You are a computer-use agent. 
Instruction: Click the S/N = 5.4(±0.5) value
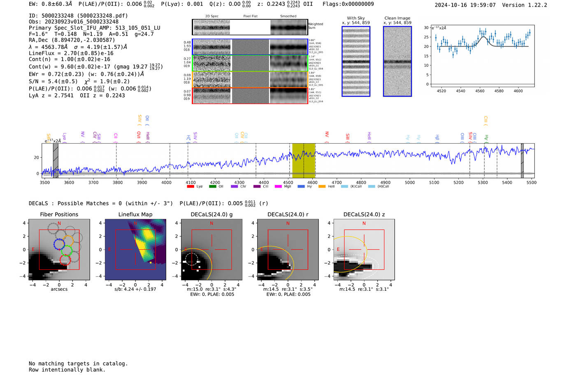[x=53, y=81]
